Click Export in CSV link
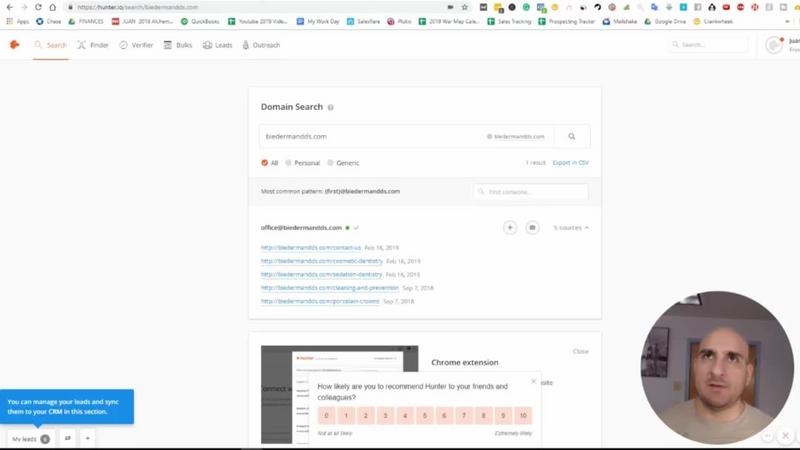The image size is (800, 450). pos(570,163)
